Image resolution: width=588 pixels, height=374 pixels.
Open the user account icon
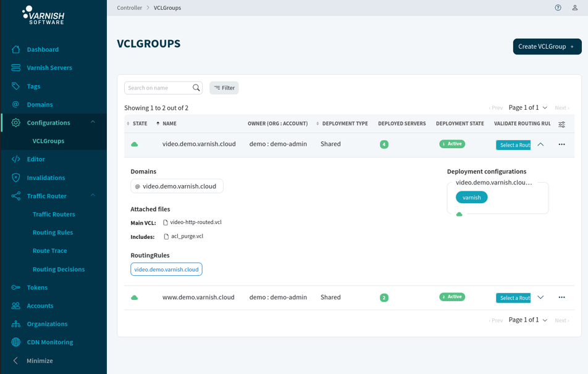(x=574, y=7)
